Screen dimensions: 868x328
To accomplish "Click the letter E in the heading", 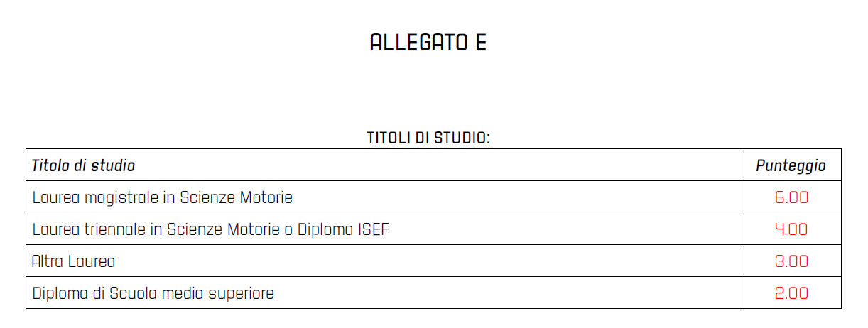I will pos(481,43).
